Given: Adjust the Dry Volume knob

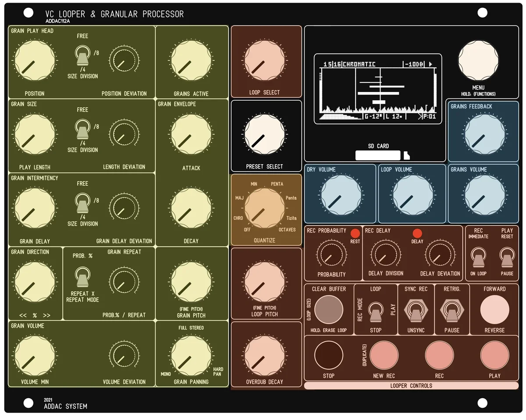Looking at the screenshot, I should click(x=340, y=194).
